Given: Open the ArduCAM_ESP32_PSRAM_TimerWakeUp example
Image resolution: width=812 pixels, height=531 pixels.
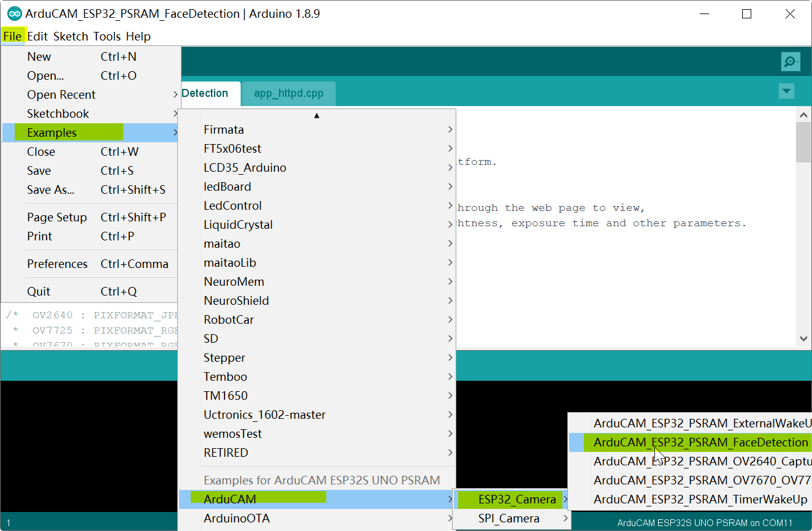Looking at the screenshot, I should click(690, 499).
